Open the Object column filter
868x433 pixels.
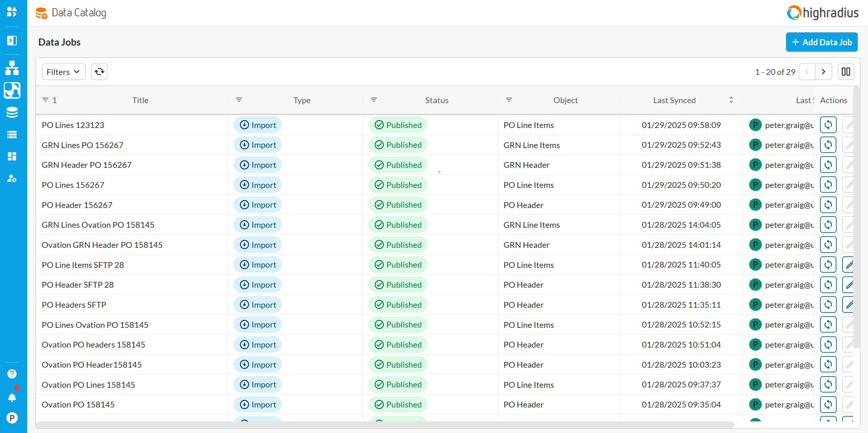point(509,100)
